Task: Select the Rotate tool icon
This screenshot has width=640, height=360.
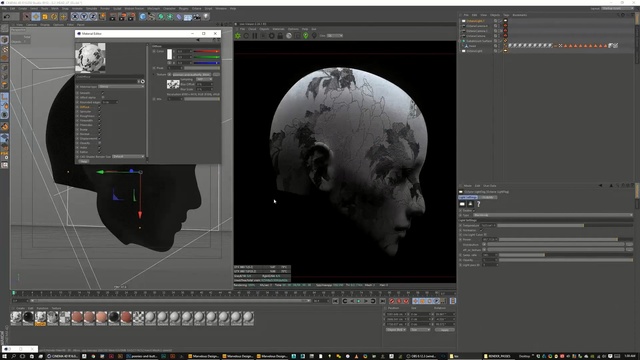Action: (54, 17)
